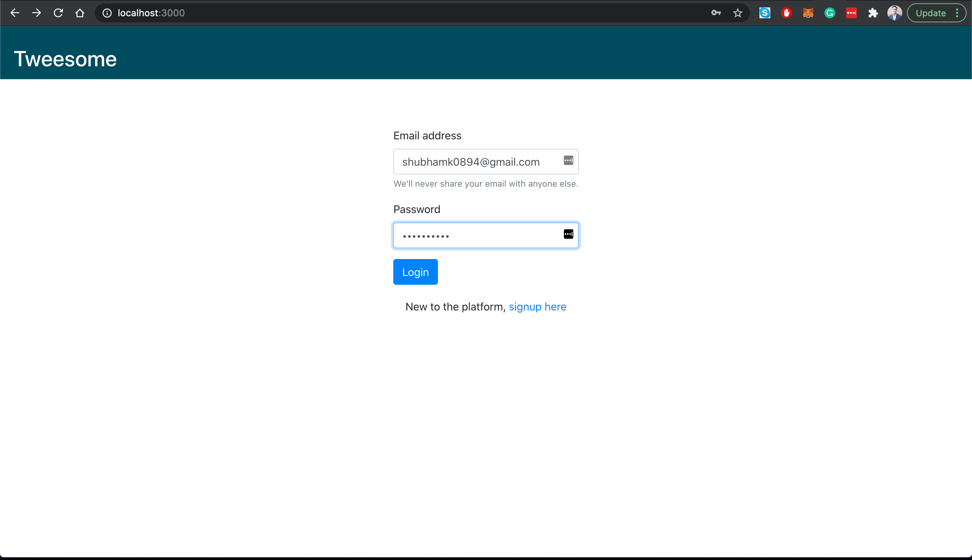Follow the signup here link
The height and width of the screenshot is (560, 972).
coord(537,306)
